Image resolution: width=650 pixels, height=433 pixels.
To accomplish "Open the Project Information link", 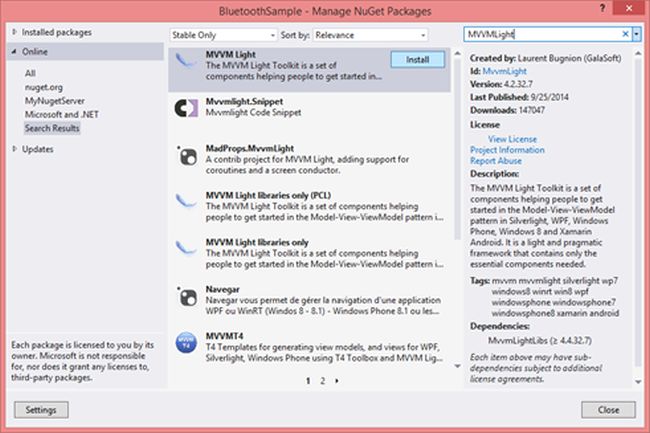I will coord(507,150).
